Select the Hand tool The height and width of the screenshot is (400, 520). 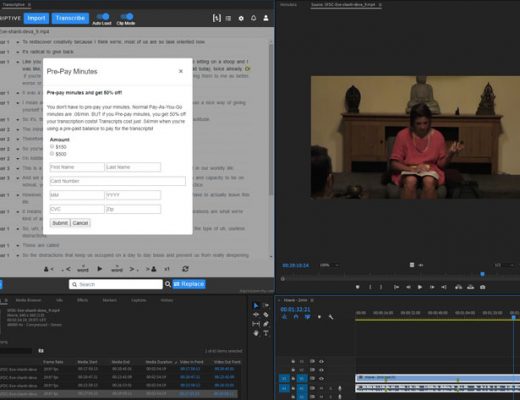pyautogui.click(x=256, y=333)
